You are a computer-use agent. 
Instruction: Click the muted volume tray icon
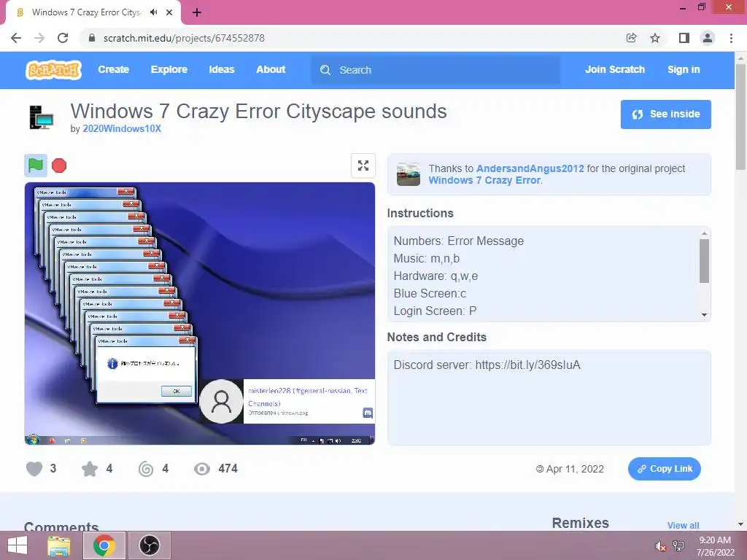point(660,546)
